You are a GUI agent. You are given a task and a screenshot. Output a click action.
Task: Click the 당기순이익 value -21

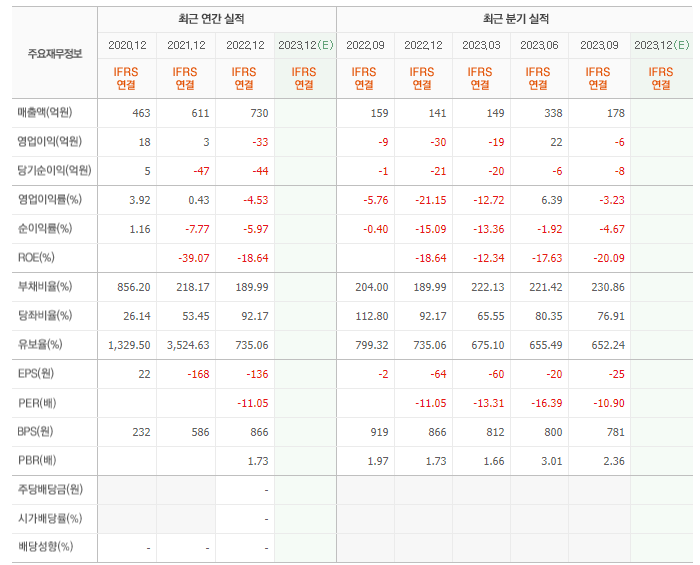(438, 171)
